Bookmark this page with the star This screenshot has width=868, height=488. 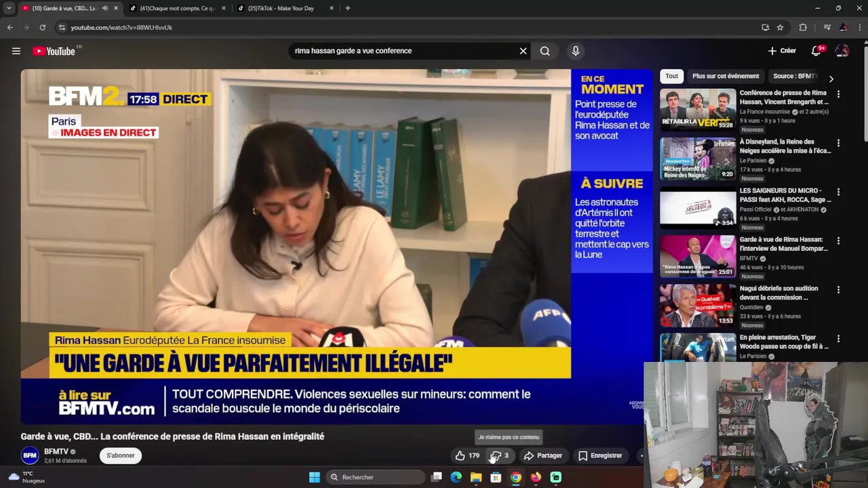[781, 27]
